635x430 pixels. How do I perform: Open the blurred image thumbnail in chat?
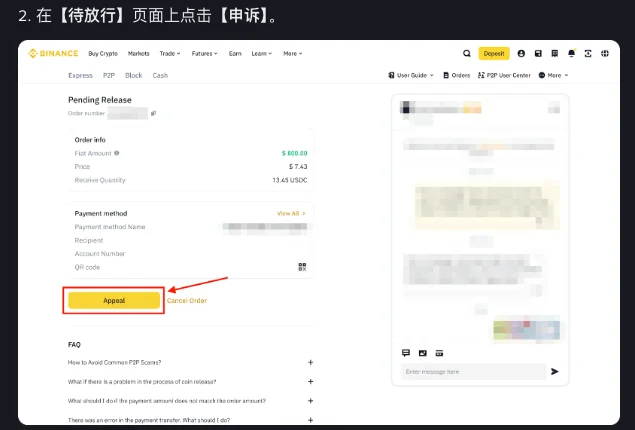tap(526, 330)
